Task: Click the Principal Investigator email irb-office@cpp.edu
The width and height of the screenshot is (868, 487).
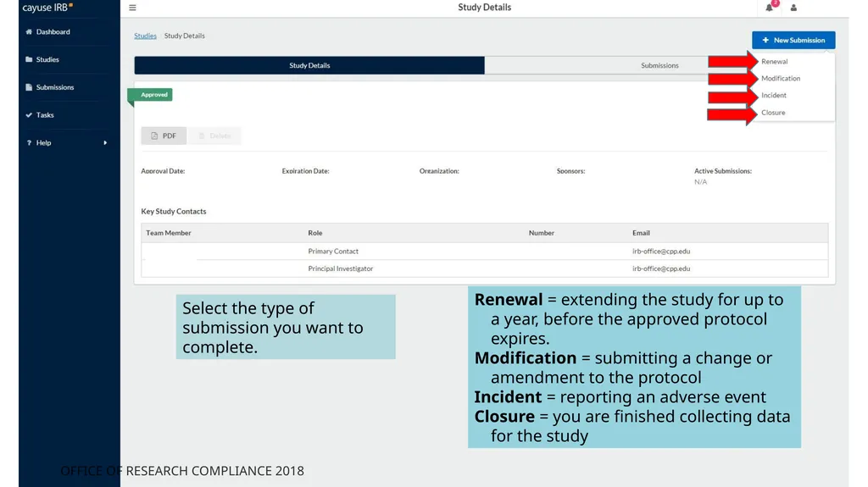Action: (661, 268)
